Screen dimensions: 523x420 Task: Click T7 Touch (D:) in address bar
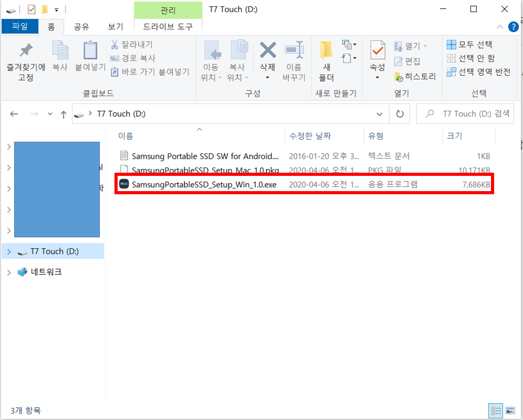(121, 114)
